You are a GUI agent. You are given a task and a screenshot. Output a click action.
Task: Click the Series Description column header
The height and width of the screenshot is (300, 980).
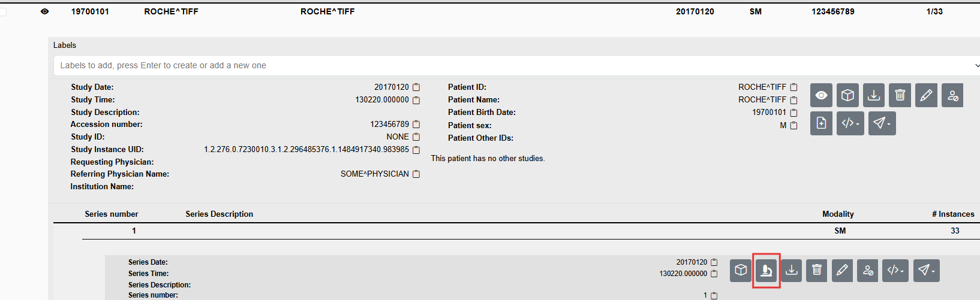[x=219, y=214]
